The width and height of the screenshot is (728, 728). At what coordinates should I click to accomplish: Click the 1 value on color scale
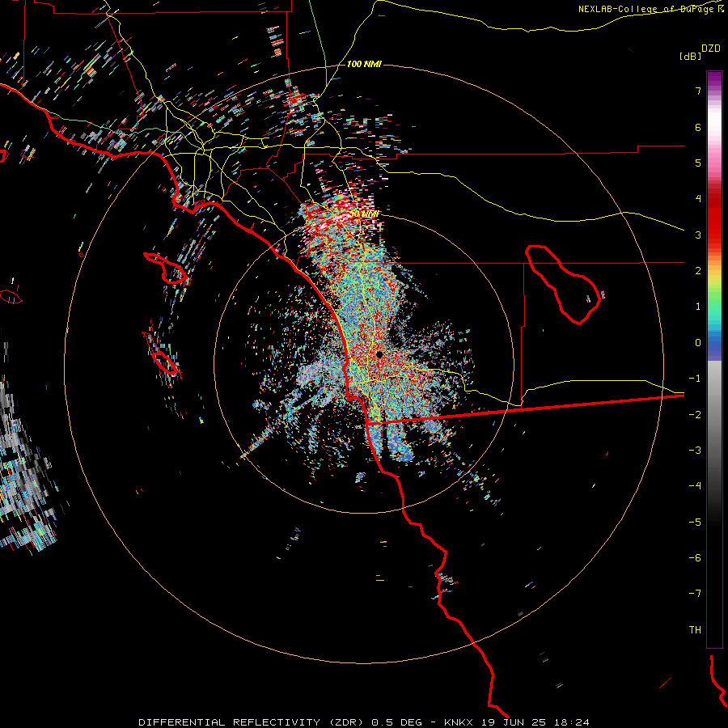[x=698, y=307]
